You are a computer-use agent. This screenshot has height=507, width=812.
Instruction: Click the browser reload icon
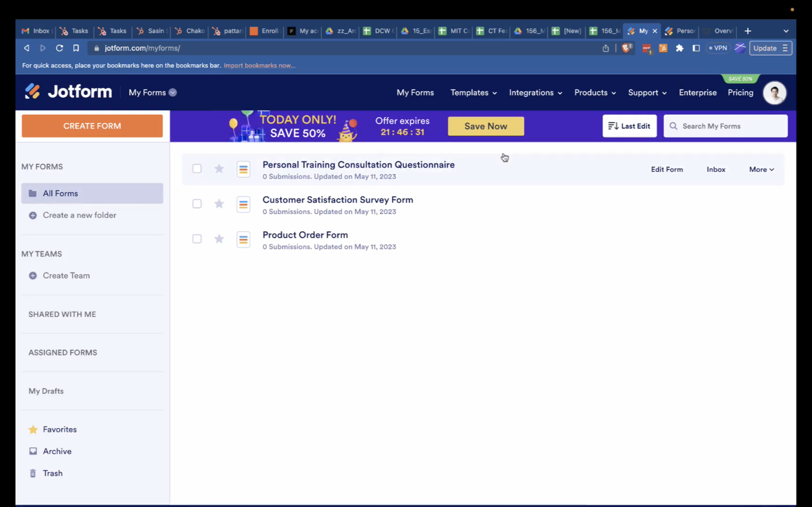[x=59, y=48]
